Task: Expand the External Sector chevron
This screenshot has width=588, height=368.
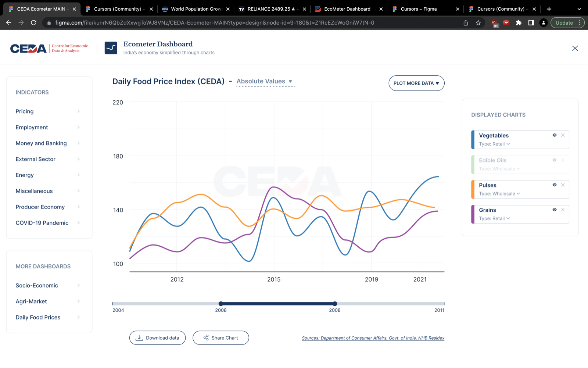Action: click(78, 159)
